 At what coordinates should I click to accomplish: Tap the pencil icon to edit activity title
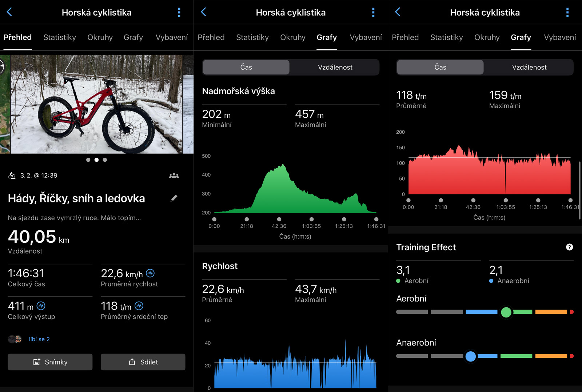pyautogui.click(x=174, y=198)
